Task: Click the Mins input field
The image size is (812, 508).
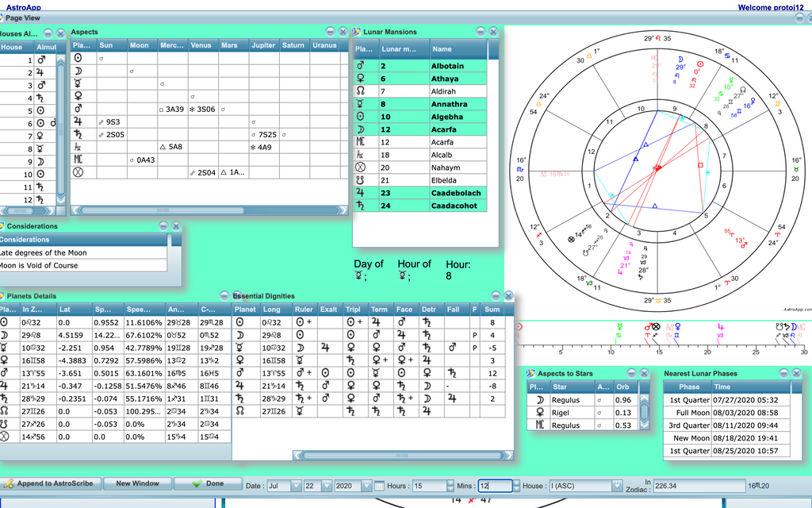Action: tap(495, 486)
